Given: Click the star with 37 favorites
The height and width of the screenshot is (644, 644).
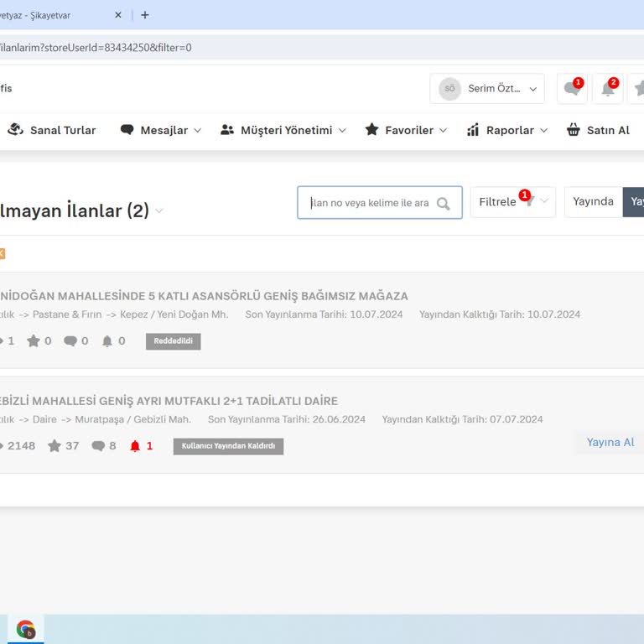Looking at the screenshot, I should (55, 445).
